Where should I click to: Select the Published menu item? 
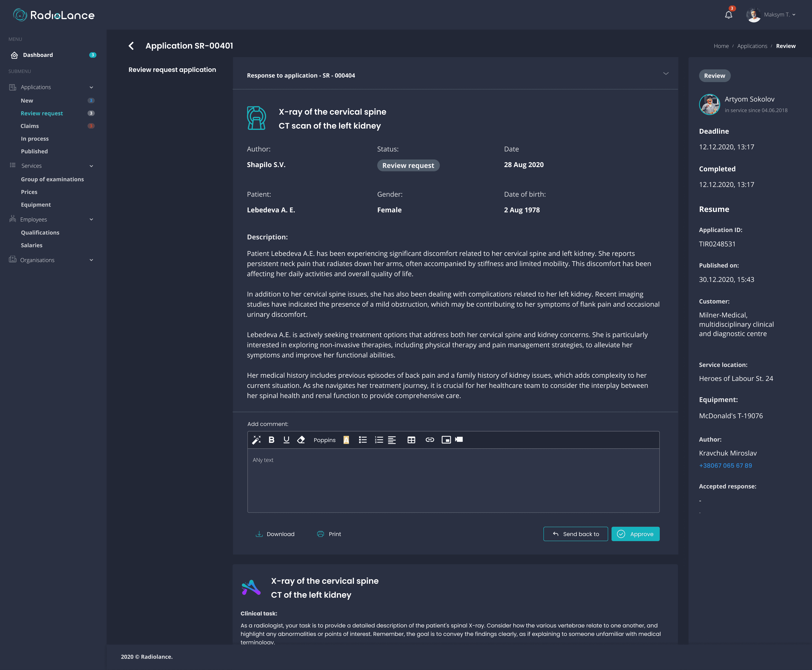pos(34,151)
